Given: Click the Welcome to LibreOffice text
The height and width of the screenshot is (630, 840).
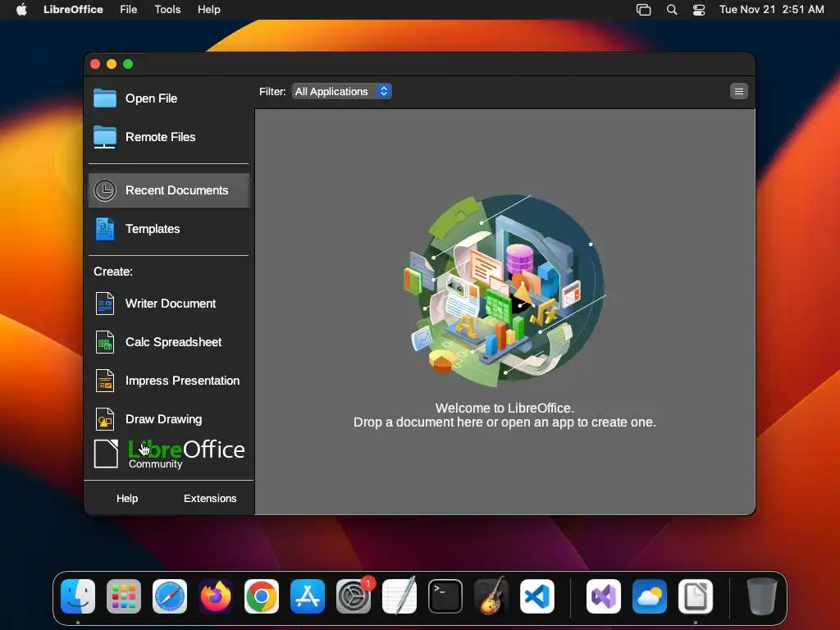Looking at the screenshot, I should click(504, 409).
